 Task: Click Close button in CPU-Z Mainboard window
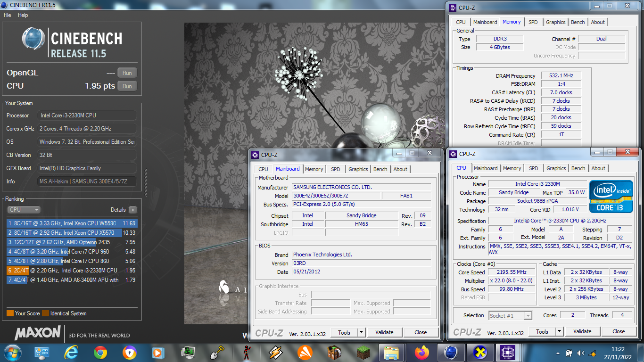click(421, 332)
